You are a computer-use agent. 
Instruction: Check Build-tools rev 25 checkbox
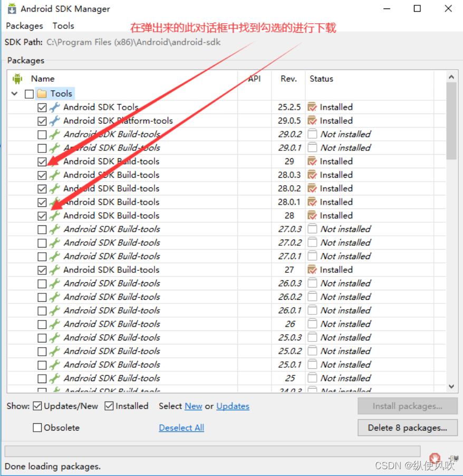point(42,378)
